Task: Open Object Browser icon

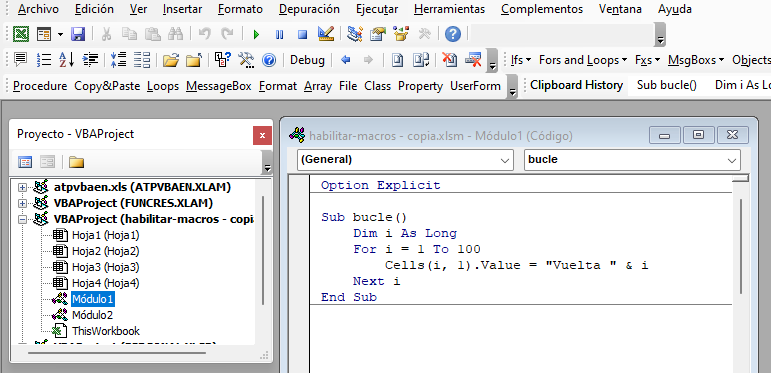Action: click(x=401, y=34)
